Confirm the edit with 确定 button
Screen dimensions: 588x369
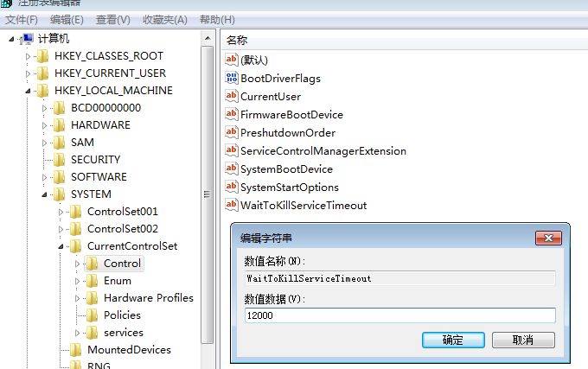click(x=452, y=340)
